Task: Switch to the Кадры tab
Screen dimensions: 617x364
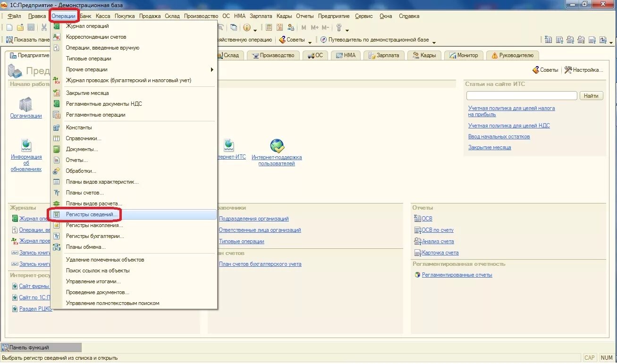Action: tap(424, 55)
